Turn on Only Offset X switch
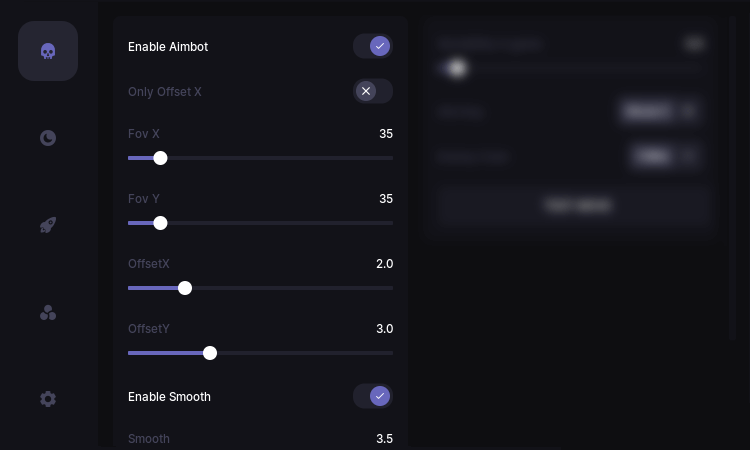 click(373, 91)
